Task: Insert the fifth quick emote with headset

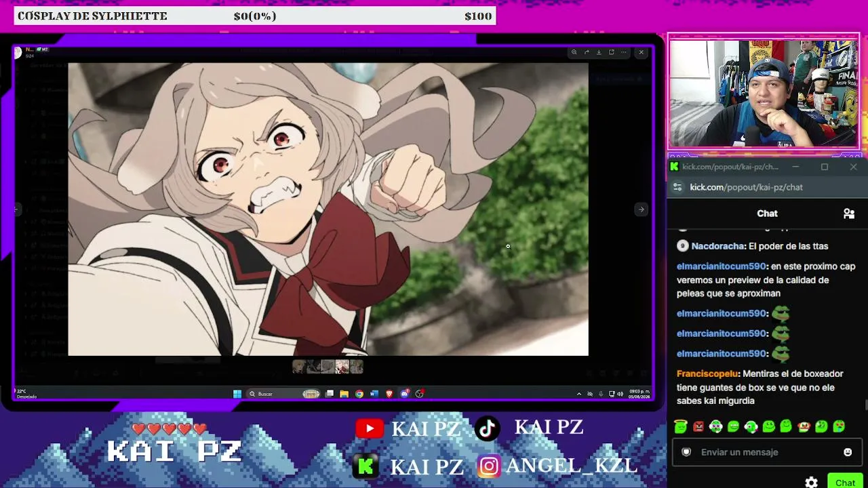Action: click(x=751, y=426)
